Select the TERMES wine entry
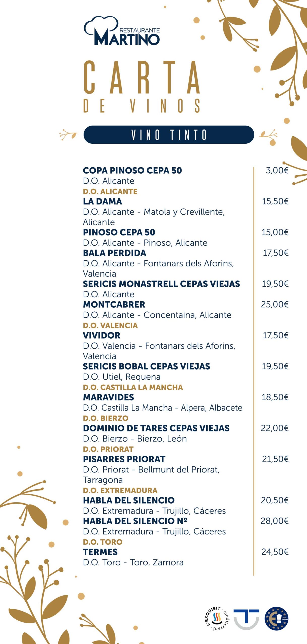The width and height of the screenshot is (307, 644). click(x=100, y=552)
